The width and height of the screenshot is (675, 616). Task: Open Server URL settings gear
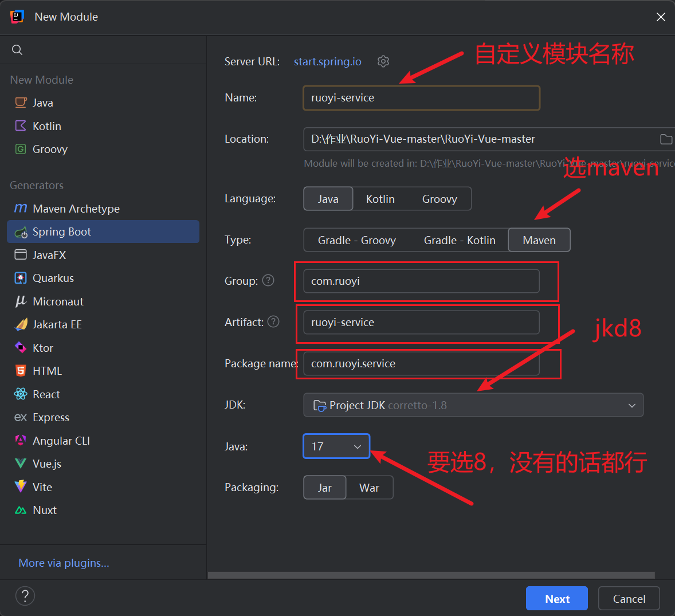tap(383, 61)
